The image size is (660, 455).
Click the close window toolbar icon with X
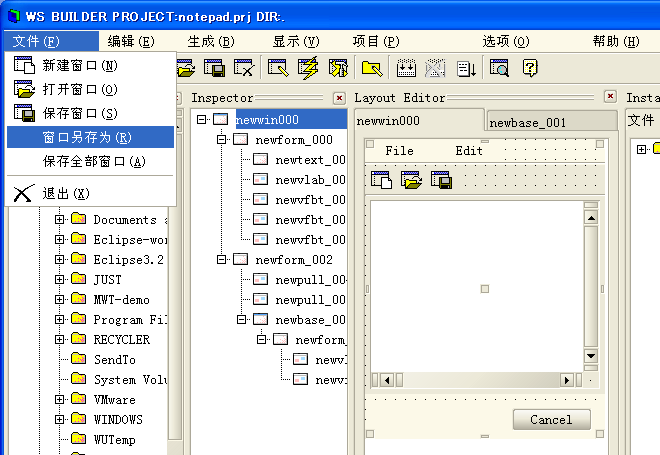244,68
